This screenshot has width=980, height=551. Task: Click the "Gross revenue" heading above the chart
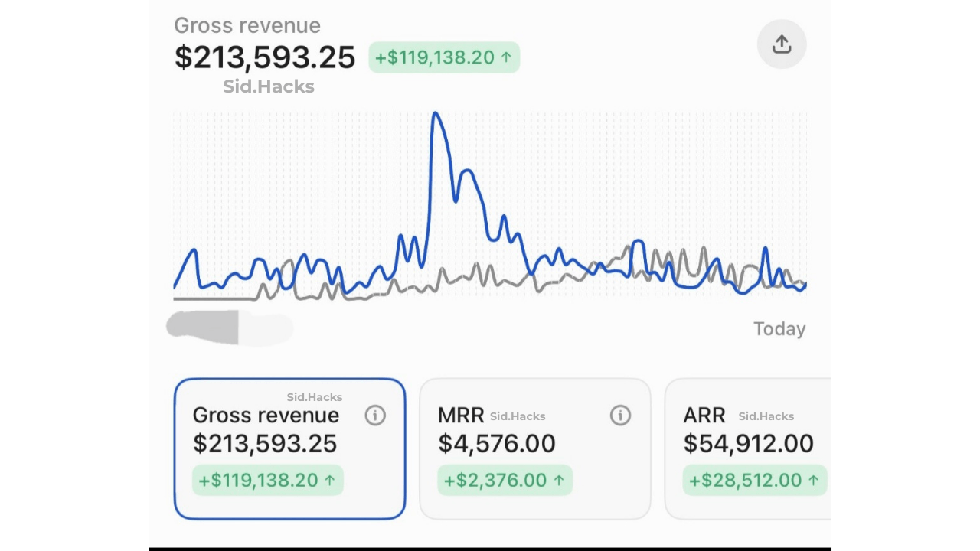pyautogui.click(x=247, y=25)
